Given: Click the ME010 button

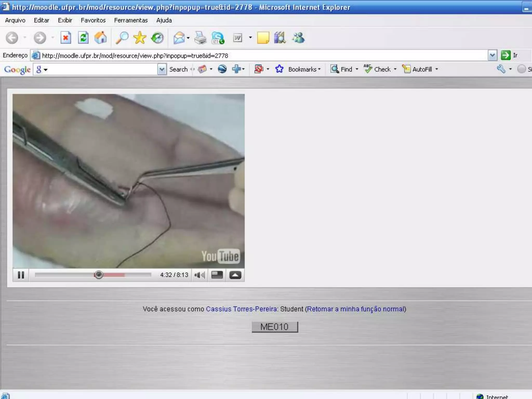Looking at the screenshot, I should coord(275,327).
